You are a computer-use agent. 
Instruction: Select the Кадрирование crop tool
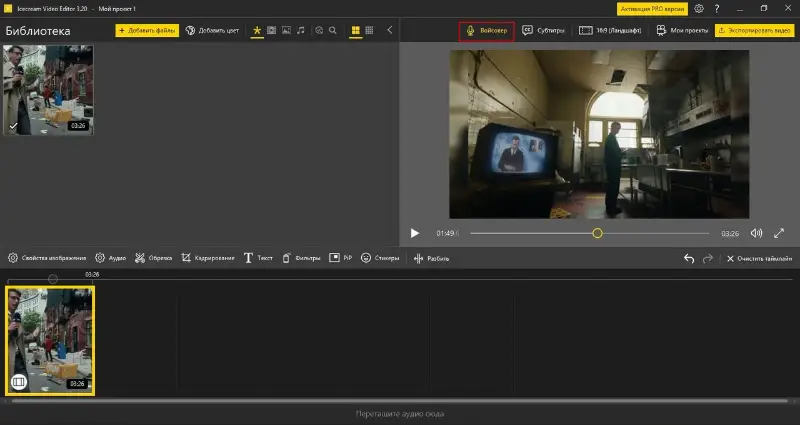pos(208,258)
